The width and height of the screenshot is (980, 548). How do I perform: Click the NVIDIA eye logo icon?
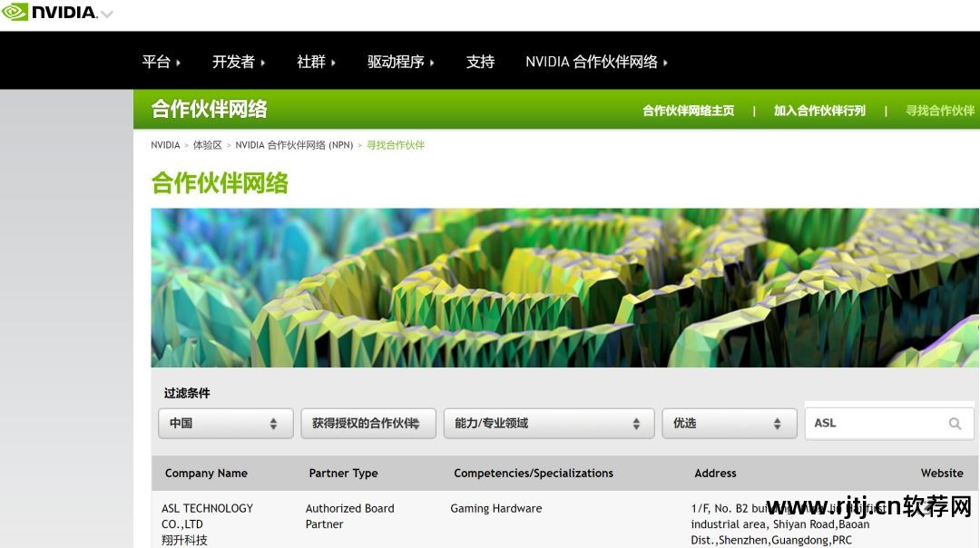[15, 11]
